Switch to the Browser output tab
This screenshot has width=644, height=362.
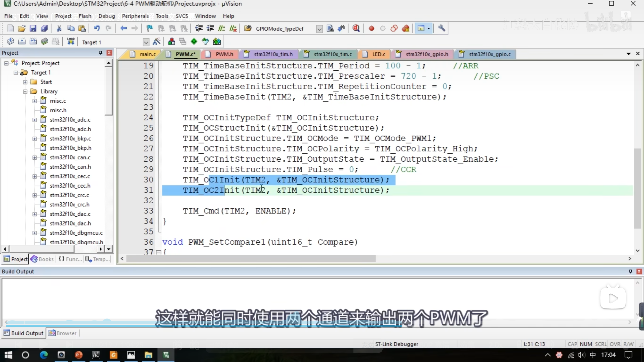pos(63,333)
